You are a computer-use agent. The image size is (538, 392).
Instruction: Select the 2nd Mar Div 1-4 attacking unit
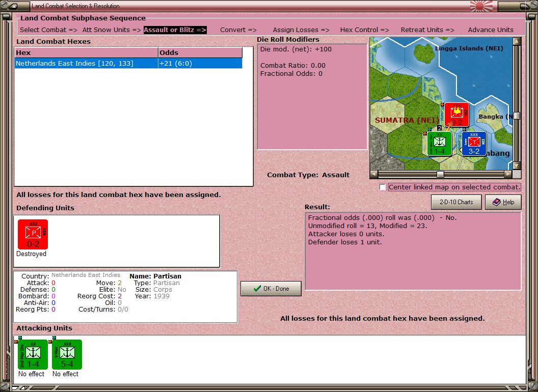(x=33, y=355)
